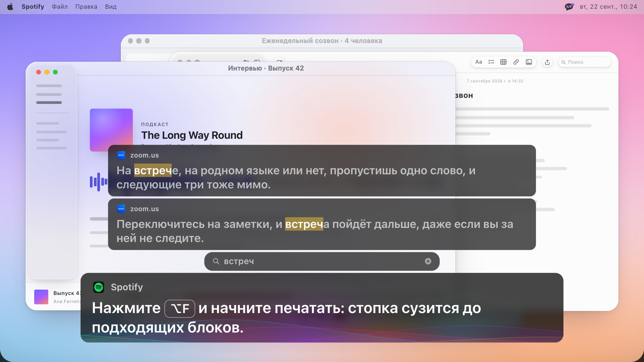
Task: Click the zoom.us icon on the first caption card
Action: tap(121, 155)
